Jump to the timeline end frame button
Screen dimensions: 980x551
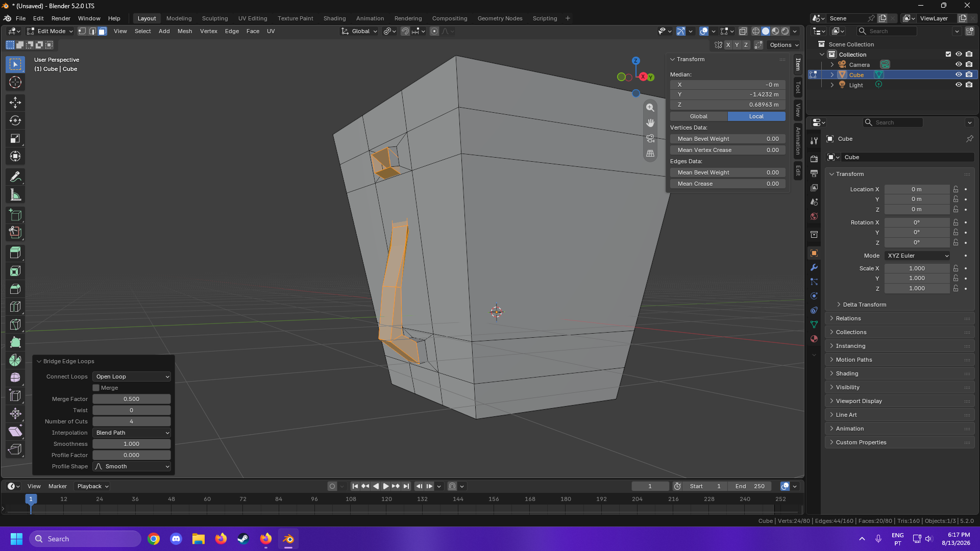[406, 486]
